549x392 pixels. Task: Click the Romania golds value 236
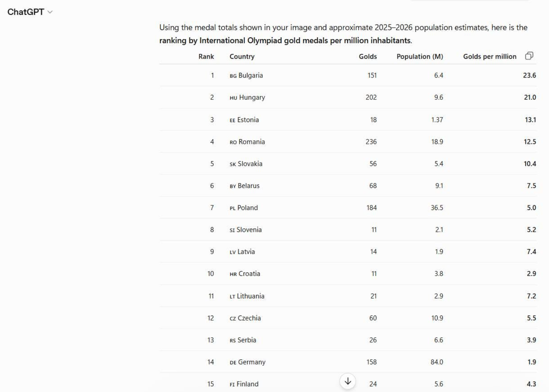point(371,142)
